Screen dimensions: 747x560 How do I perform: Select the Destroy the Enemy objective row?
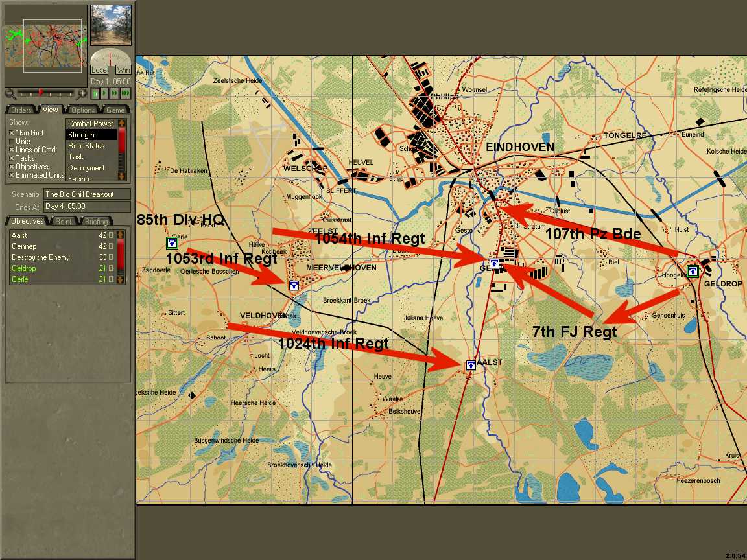(62, 257)
